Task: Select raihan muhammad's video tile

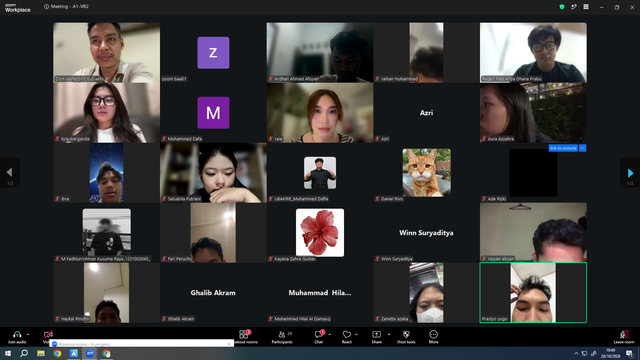Action: pos(427,53)
